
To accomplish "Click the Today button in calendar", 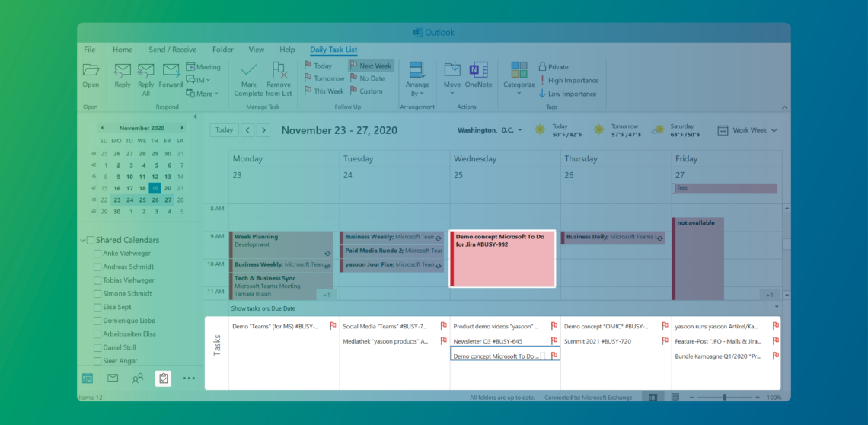I will point(224,130).
